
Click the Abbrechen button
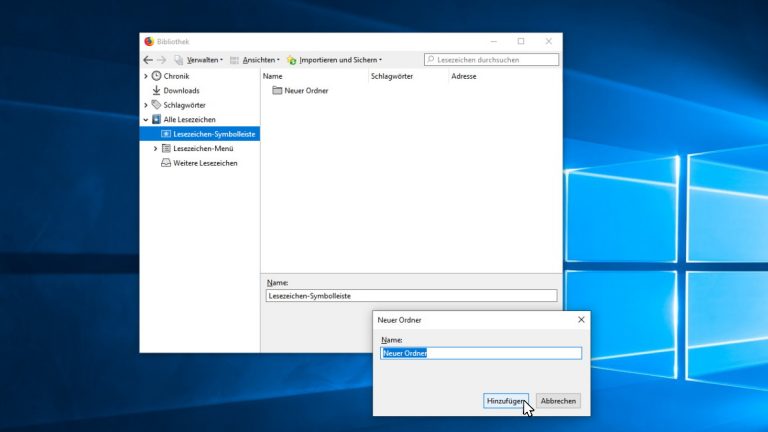pos(557,401)
